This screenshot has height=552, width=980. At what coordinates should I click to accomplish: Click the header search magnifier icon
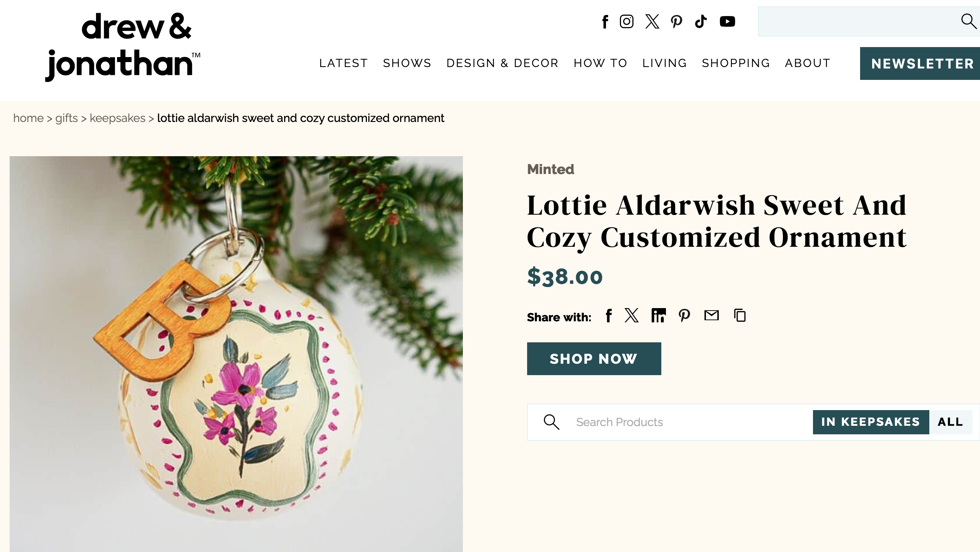pos(968,21)
